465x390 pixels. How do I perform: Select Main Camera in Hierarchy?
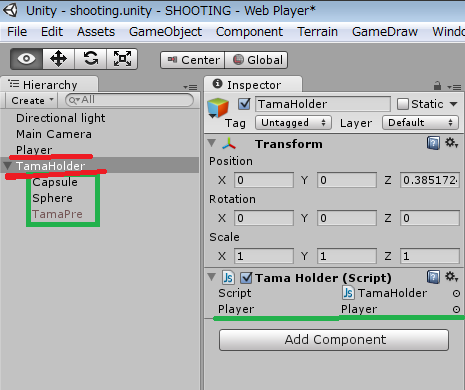click(54, 134)
